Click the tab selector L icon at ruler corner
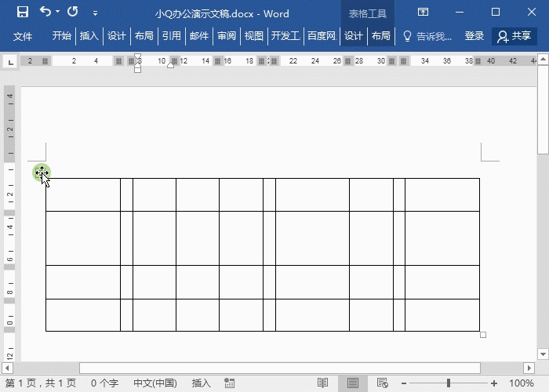 (x=10, y=62)
